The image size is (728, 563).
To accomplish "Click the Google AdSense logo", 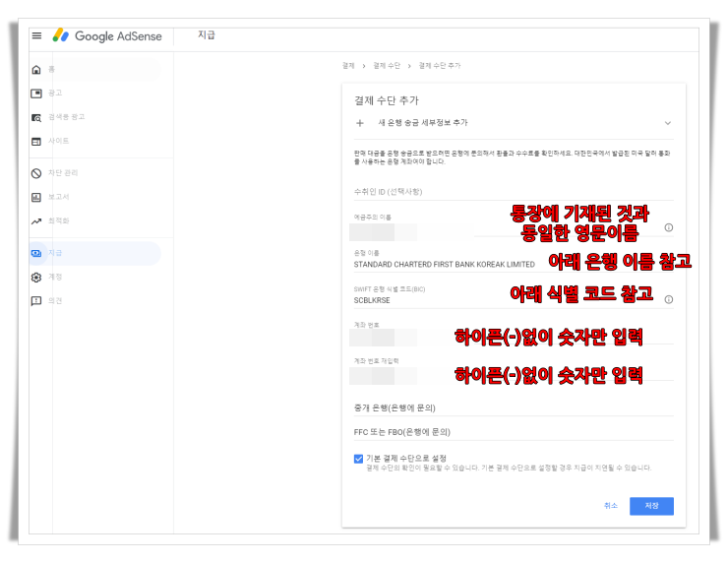I will [107, 35].
